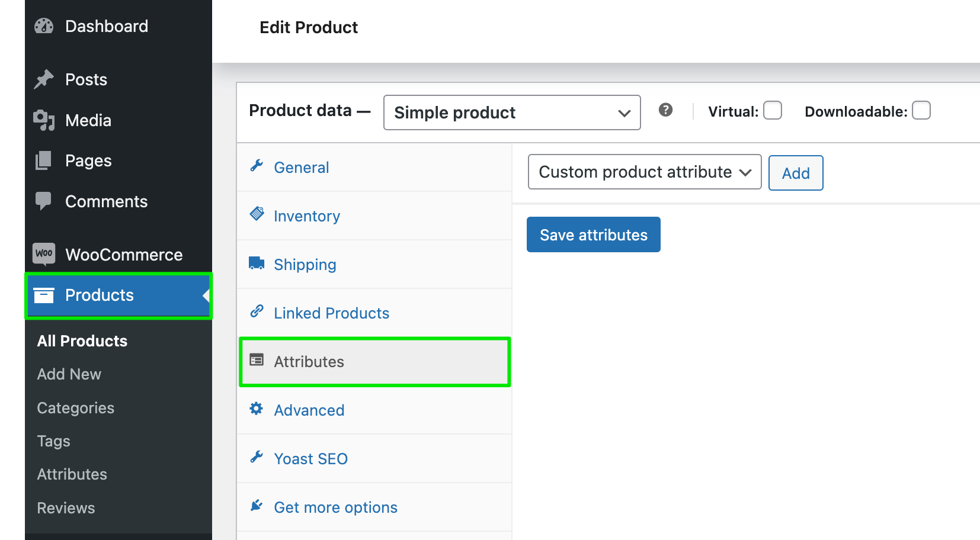Click the Linked Products chain icon
This screenshot has width=980, height=540.
pos(257,311)
